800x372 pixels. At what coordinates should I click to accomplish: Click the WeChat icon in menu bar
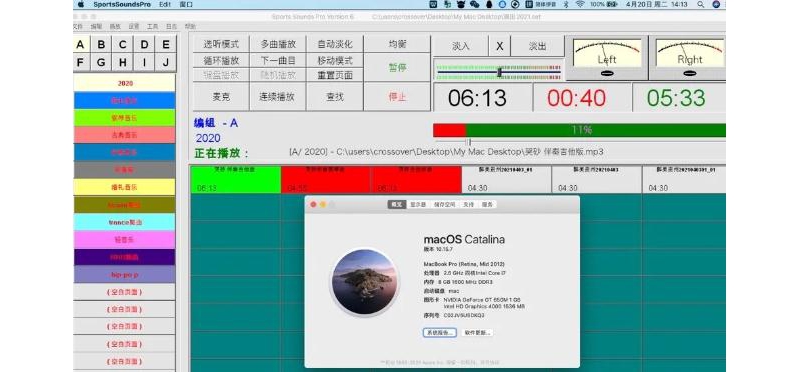click(x=474, y=5)
